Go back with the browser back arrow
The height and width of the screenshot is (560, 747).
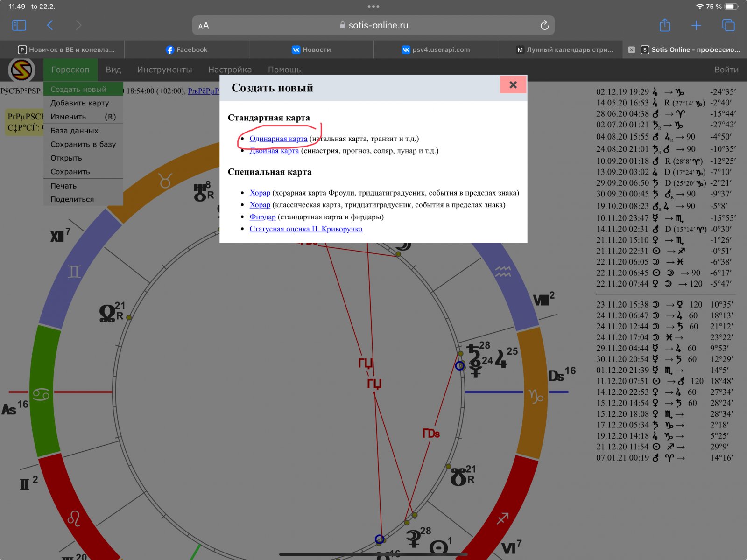(x=50, y=25)
